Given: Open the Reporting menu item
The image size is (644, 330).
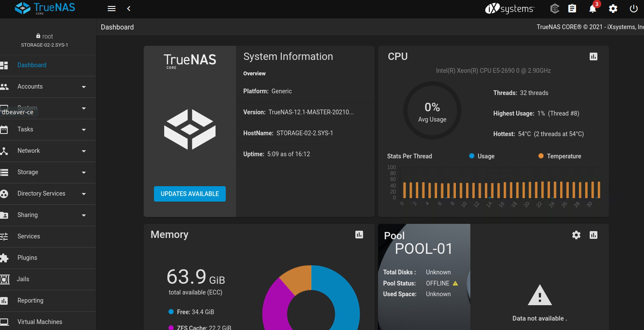Looking at the screenshot, I should coord(48,300).
